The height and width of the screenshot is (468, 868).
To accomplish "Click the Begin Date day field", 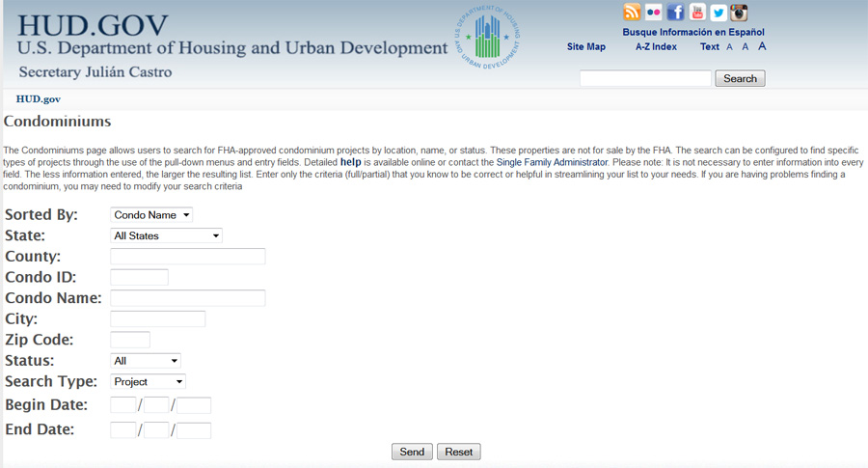I will (x=156, y=405).
